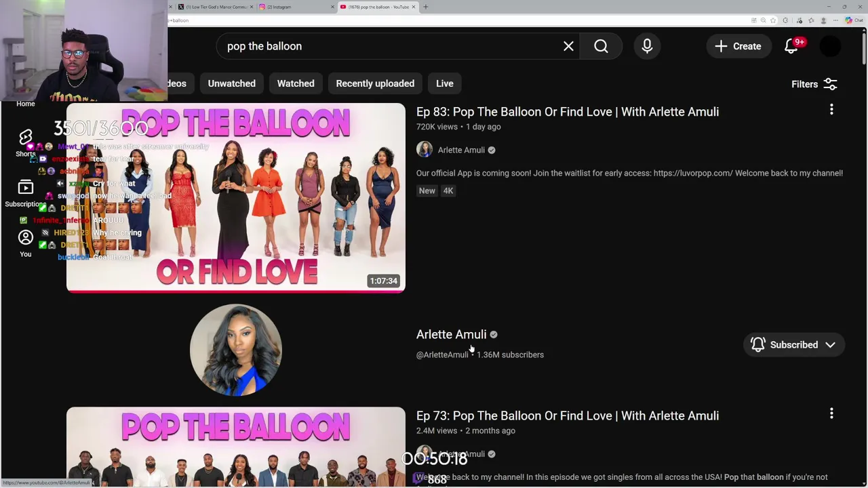Click the browser Chat copilot icon
The image size is (868, 488).
(853, 20)
